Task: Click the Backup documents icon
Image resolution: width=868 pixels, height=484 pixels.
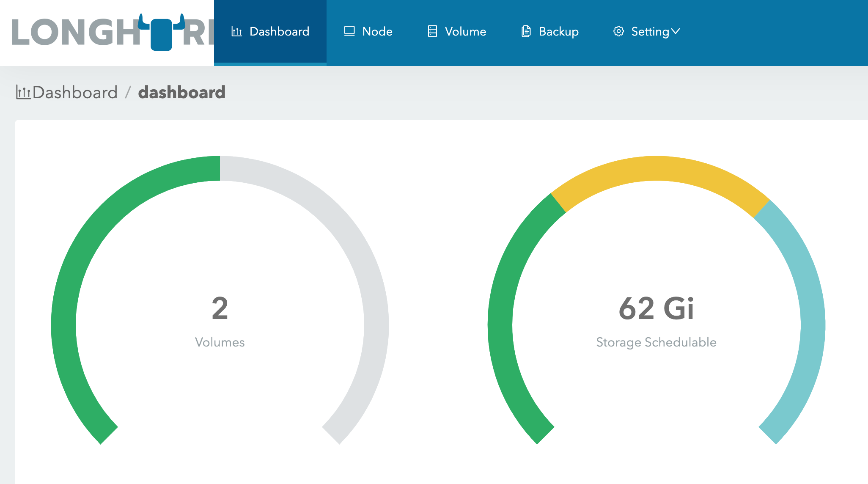Action: tap(526, 31)
